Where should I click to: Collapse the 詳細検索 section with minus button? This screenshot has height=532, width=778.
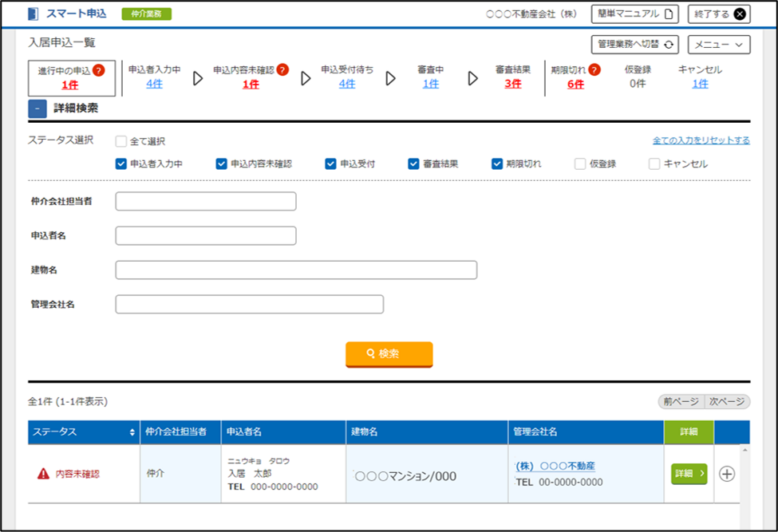(38, 108)
